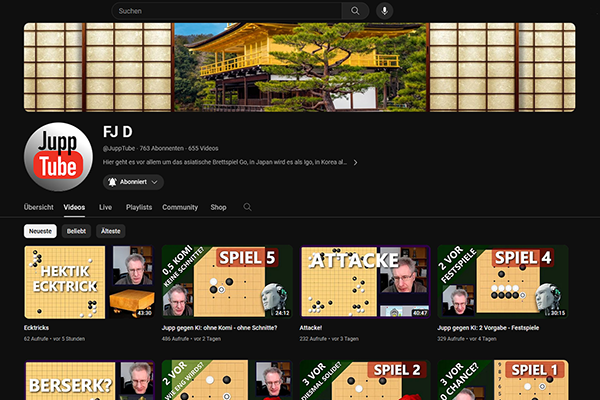Open the Berserk? video thumbnail

click(89, 380)
